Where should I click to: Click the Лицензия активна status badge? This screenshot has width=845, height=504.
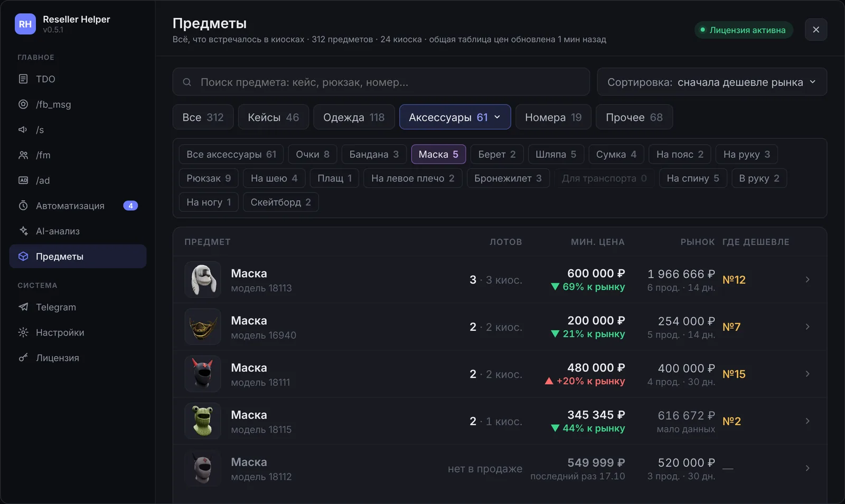(x=744, y=30)
